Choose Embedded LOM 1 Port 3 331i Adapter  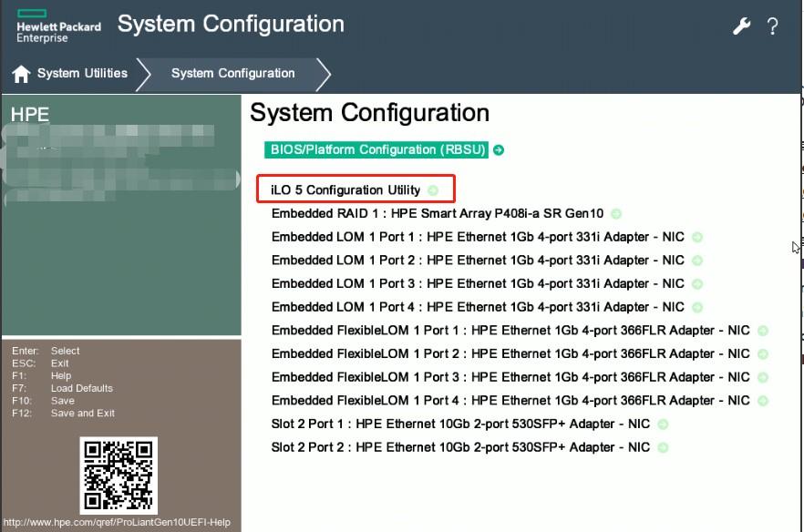pos(477,283)
